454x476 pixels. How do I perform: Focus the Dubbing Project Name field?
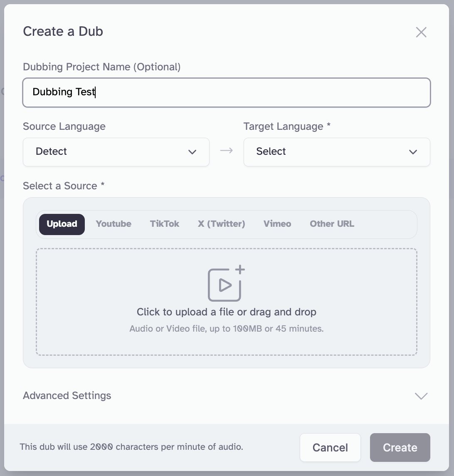[226, 92]
